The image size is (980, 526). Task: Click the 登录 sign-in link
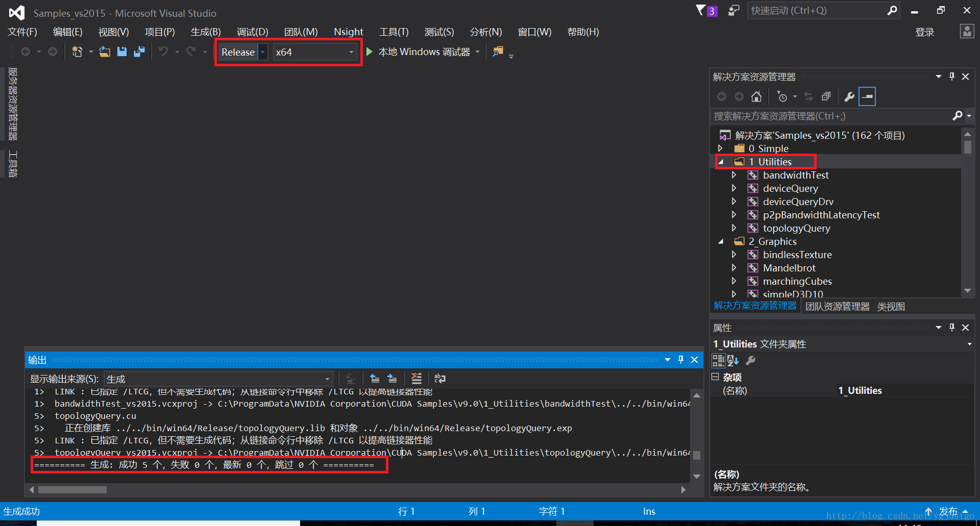(924, 32)
